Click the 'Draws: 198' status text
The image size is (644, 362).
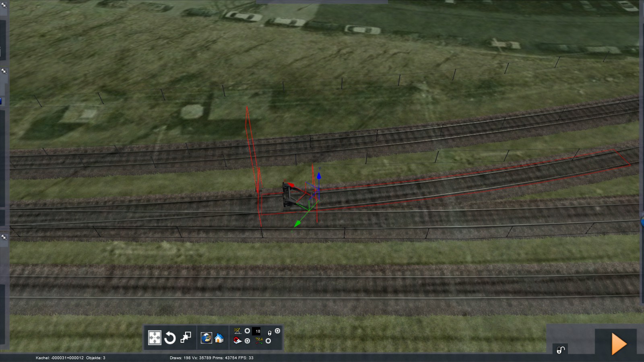pyautogui.click(x=180, y=358)
